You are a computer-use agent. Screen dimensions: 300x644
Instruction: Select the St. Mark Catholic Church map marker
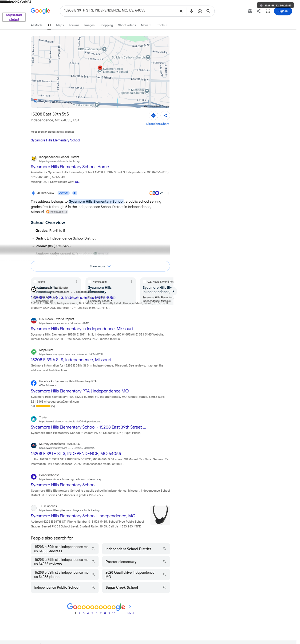[x=148, y=57]
